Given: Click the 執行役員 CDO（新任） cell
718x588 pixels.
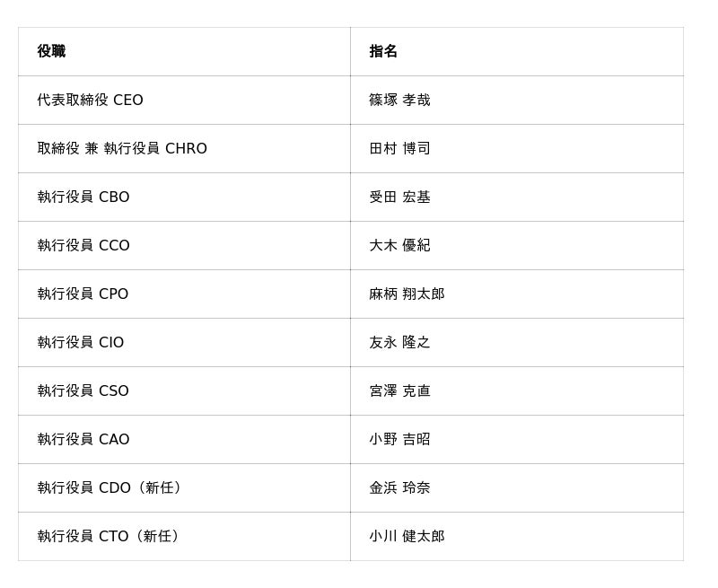Looking at the screenshot, I should pyautogui.click(x=112, y=487).
